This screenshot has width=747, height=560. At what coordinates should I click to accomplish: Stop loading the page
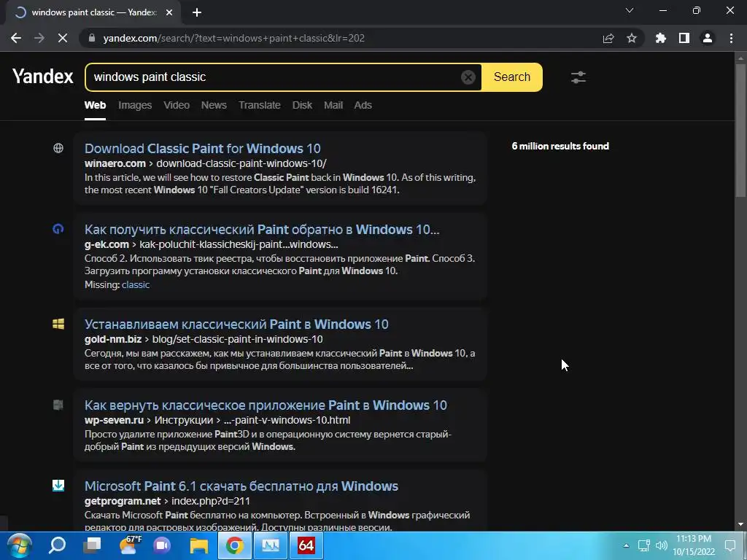click(63, 38)
